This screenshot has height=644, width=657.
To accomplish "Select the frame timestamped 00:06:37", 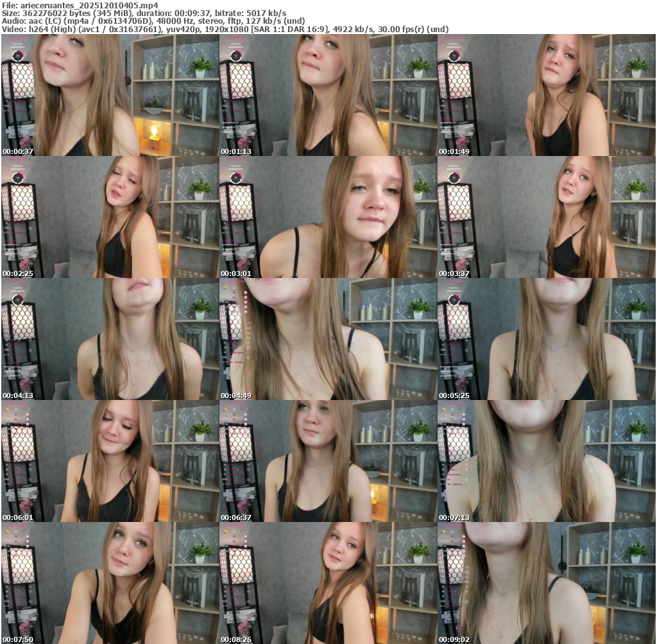I will pyautogui.click(x=328, y=461).
